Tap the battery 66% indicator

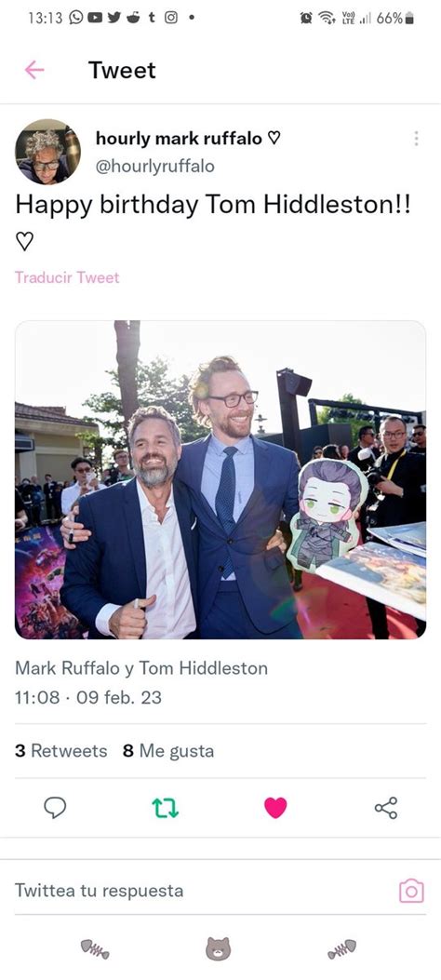pos(394,18)
